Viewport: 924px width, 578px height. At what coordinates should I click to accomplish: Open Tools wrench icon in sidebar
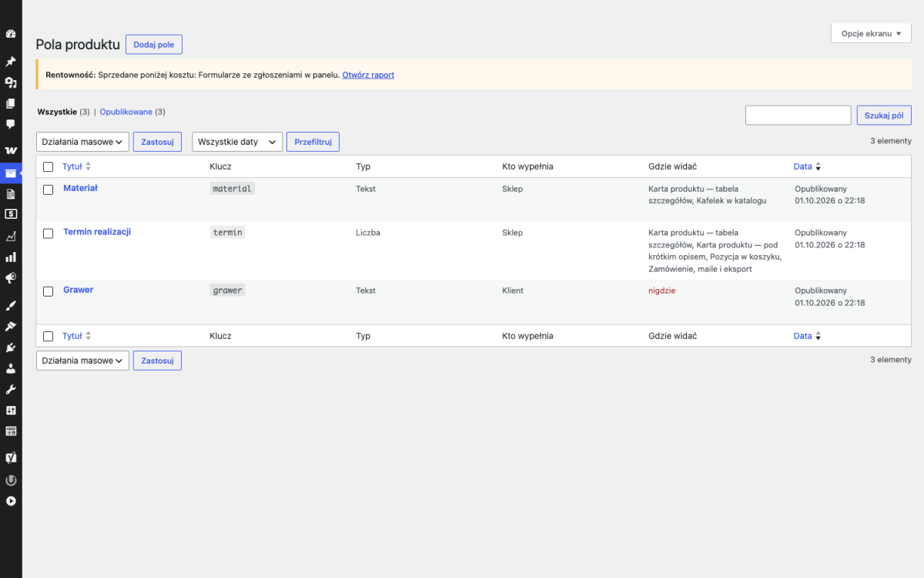(11, 389)
